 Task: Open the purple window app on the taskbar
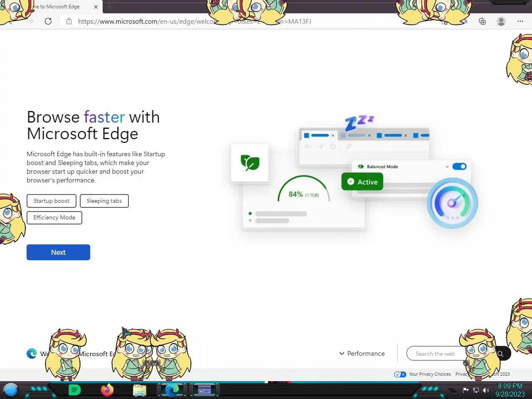click(x=204, y=390)
